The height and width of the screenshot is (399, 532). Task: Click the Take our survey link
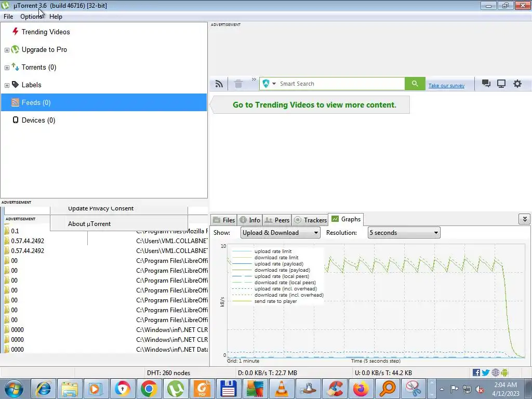(x=446, y=86)
